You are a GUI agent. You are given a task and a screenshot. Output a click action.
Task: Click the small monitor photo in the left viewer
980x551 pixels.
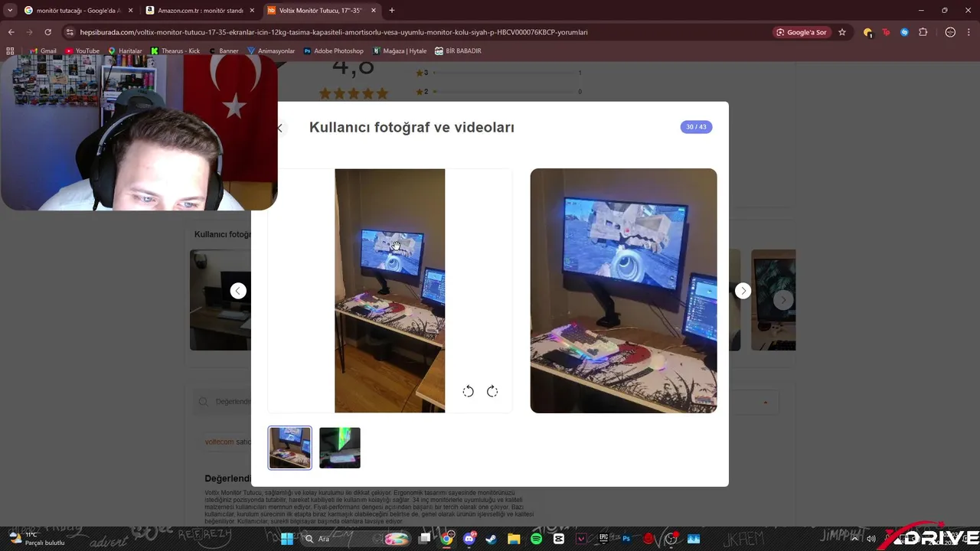point(390,291)
